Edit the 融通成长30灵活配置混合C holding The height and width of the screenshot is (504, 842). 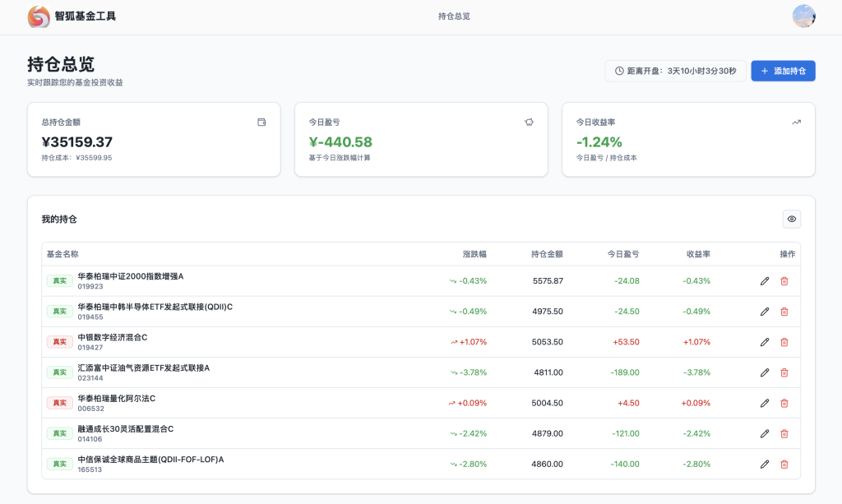point(764,433)
